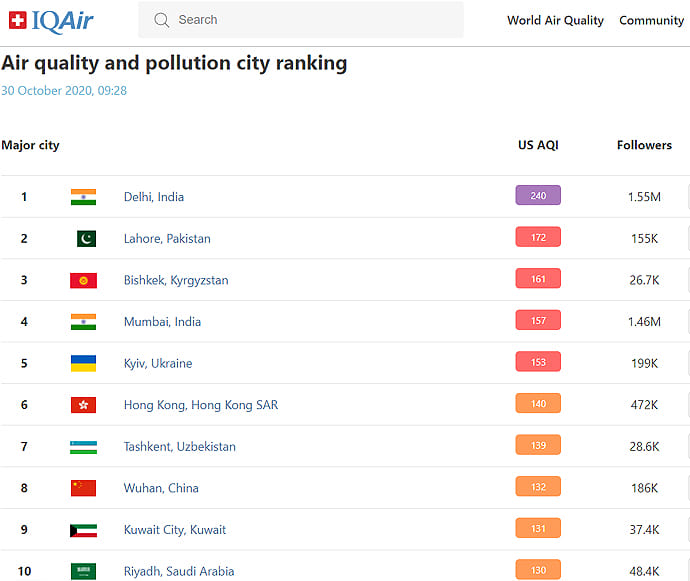
Task: Click the purple 240 AQI badge
Action: tap(538, 196)
